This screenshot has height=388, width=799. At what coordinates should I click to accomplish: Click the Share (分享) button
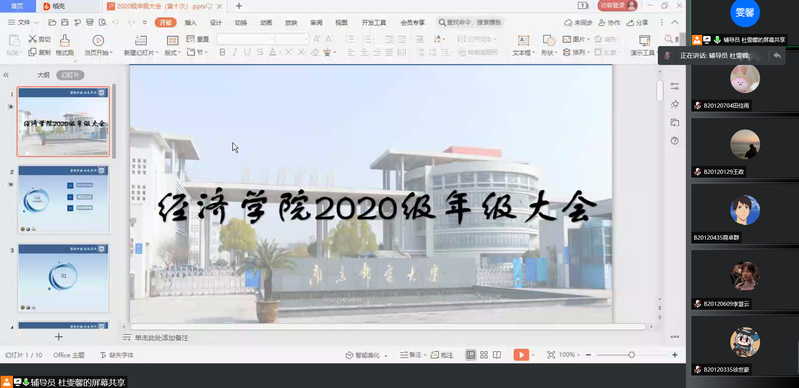pos(637,22)
